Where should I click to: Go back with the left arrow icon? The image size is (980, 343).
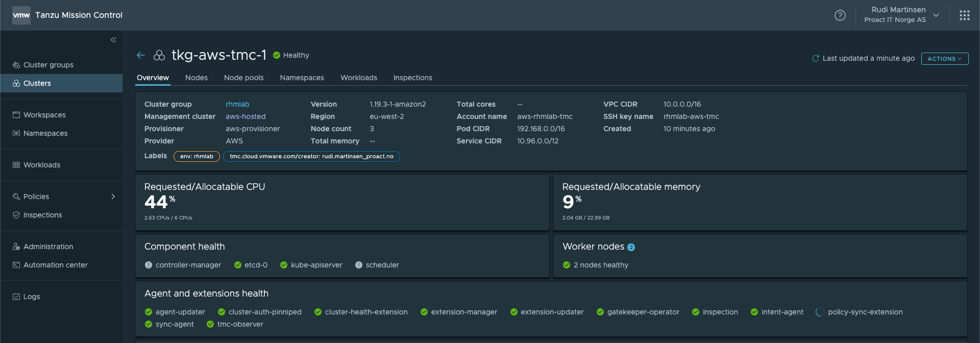141,55
